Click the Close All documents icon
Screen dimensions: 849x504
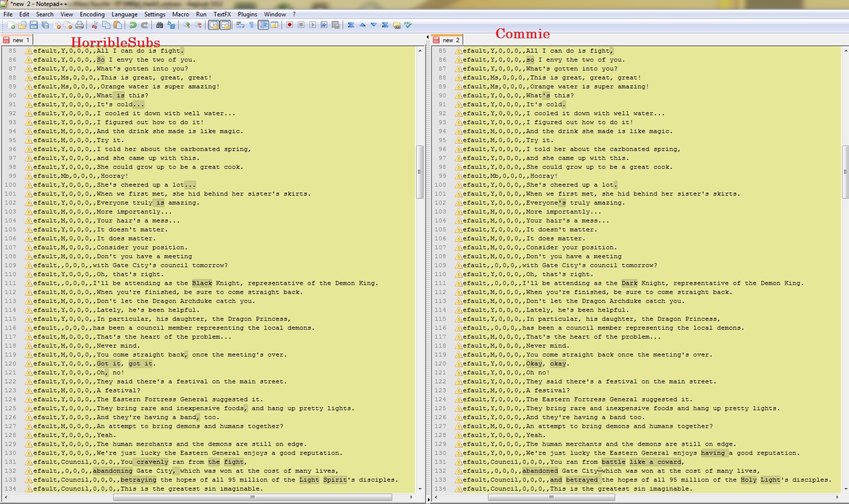(68, 25)
